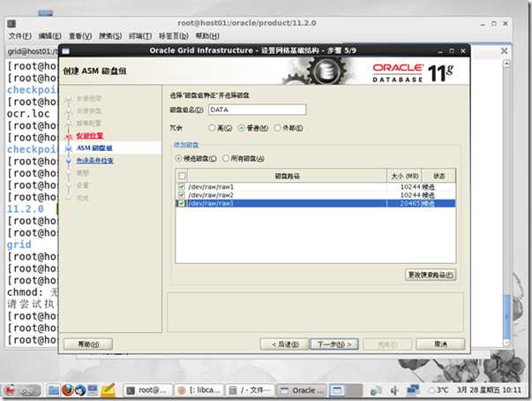Launch Thunderbird mail icon in taskbar
The height and width of the screenshot is (401, 532).
[x=80, y=390]
